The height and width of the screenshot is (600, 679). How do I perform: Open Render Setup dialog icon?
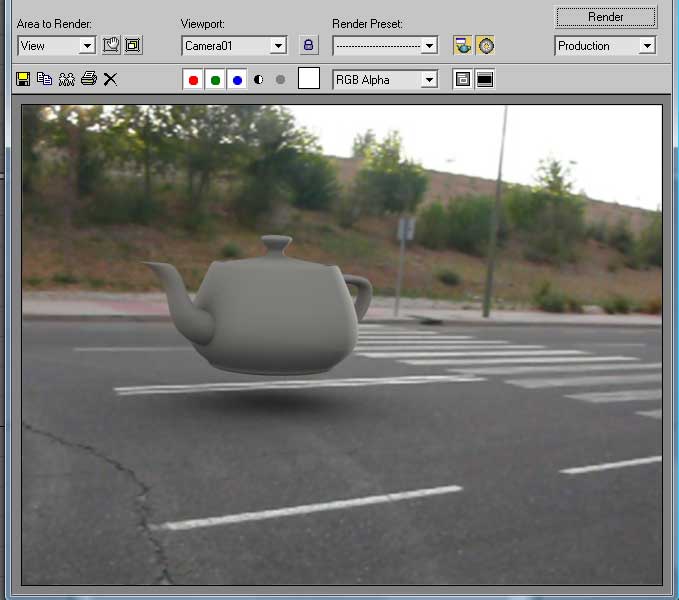tap(462, 45)
